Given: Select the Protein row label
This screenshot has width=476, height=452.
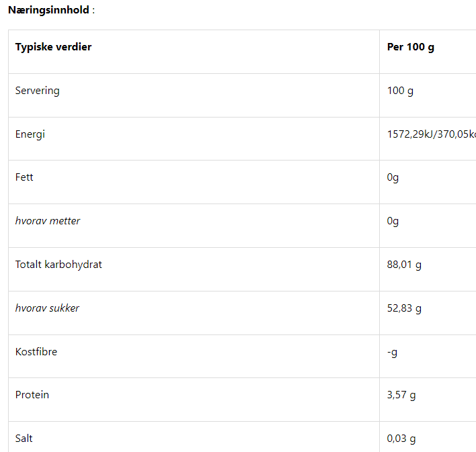Looking at the screenshot, I should pyautogui.click(x=32, y=395).
